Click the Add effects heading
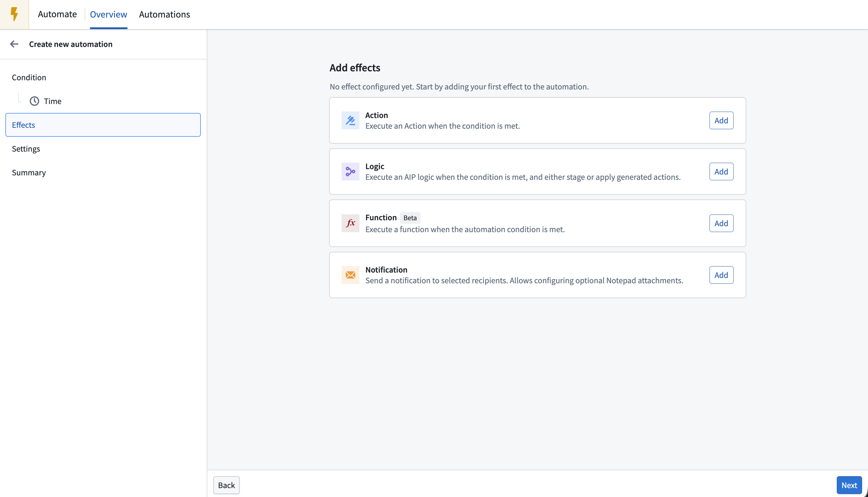868x497 pixels. click(x=355, y=67)
